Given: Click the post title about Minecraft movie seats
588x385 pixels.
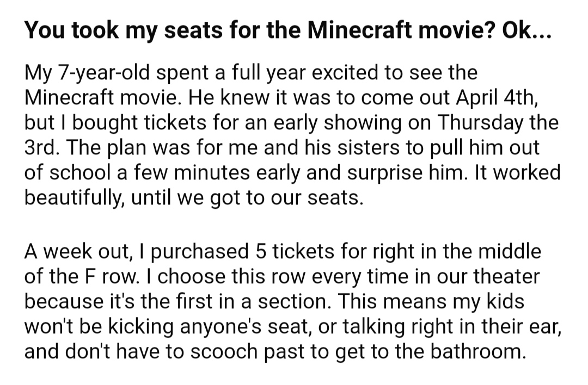Looking at the screenshot, I should (288, 30).
